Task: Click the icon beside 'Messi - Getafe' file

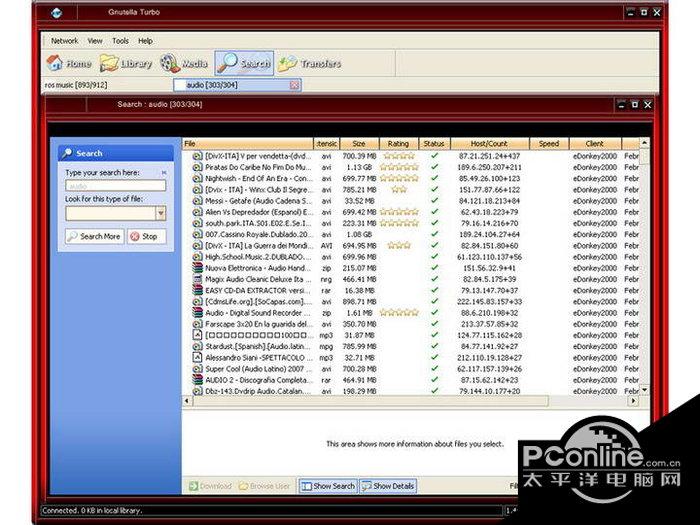Action: [x=197, y=201]
